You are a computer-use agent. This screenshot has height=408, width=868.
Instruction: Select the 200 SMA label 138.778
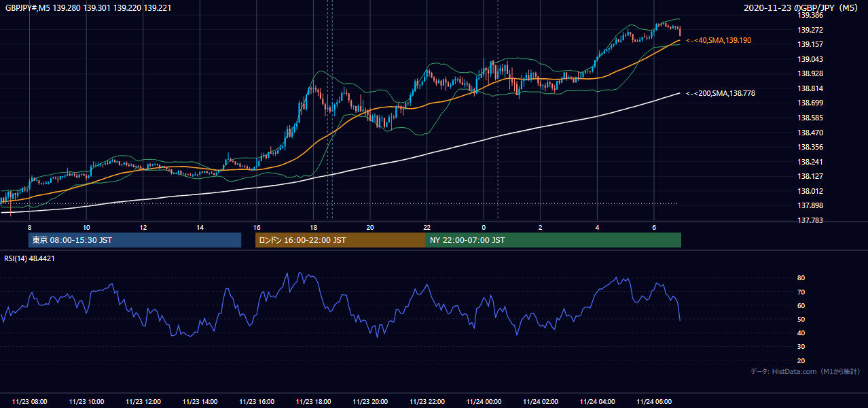tap(721, 93)
